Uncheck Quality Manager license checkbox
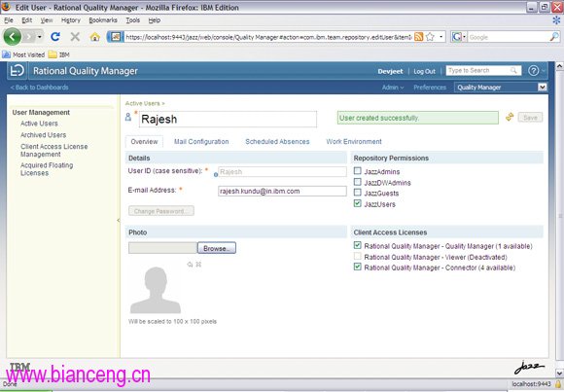This screenshot has width=564, height=392. (x=358, y=245)
